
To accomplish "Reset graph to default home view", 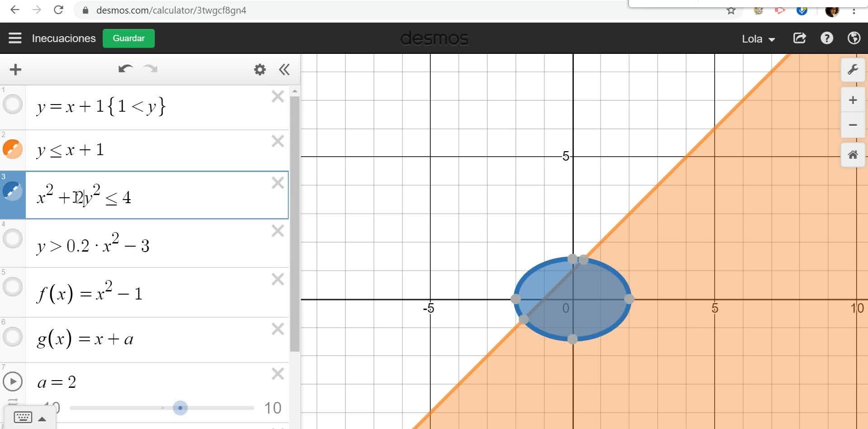I will pyautogui.click(x=853, y=155).
